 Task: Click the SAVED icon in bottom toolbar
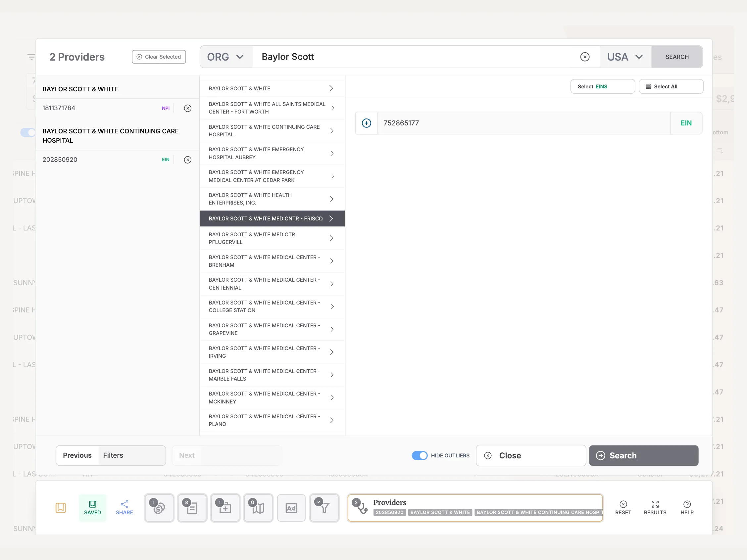(x=92, y=507)
